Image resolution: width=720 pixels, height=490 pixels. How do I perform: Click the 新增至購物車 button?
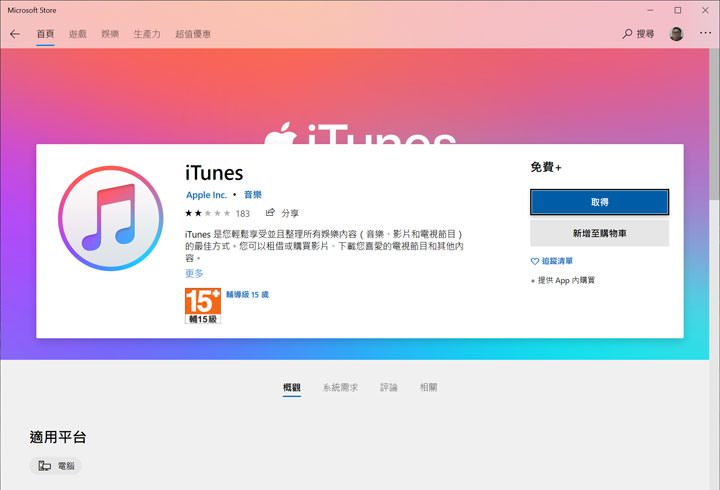click(x=599, y=233)
